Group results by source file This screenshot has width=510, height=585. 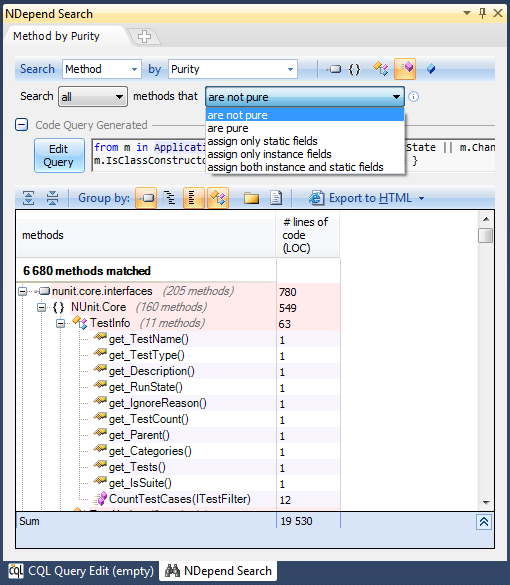276,198
